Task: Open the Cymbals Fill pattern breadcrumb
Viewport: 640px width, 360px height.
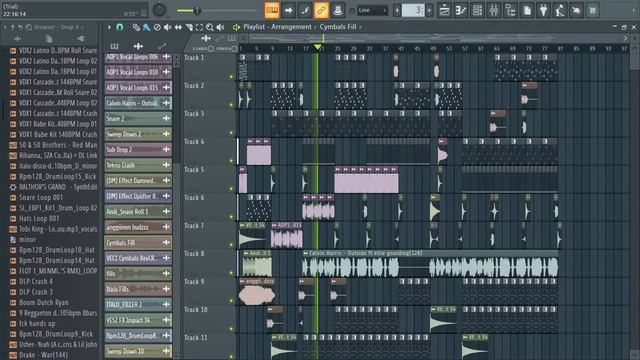Action: [338, 27]
